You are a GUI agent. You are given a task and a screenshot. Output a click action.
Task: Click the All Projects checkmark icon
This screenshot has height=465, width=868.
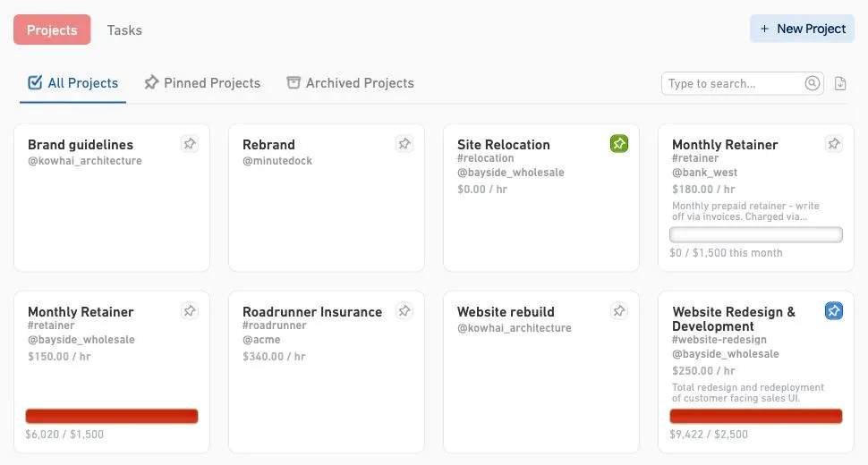point(35,82)
